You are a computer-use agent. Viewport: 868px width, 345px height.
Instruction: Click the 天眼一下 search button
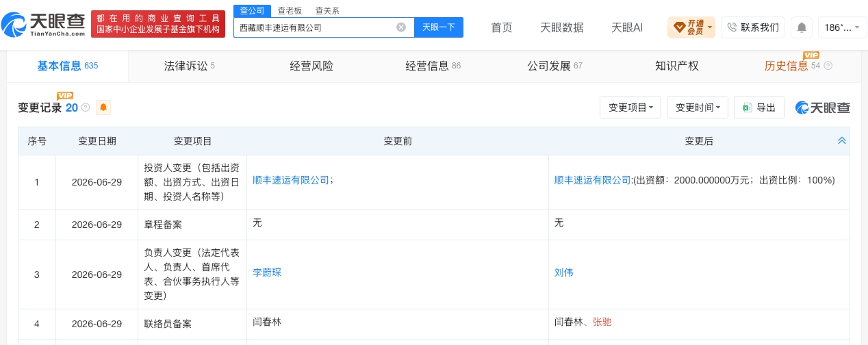439,27
